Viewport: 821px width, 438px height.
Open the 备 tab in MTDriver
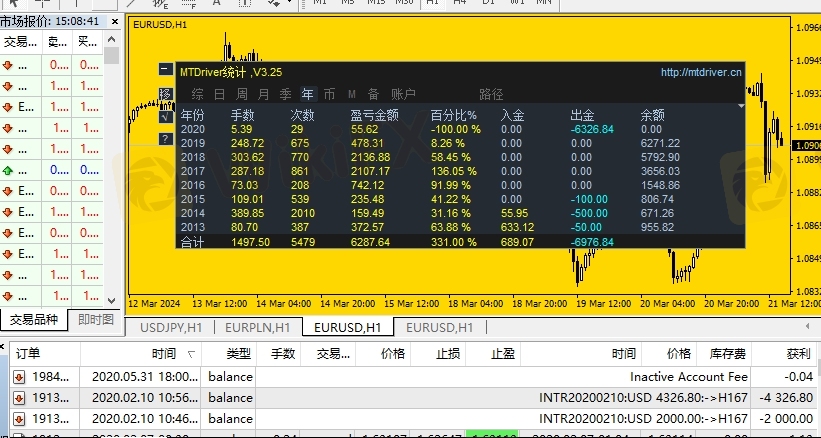(x=373, y=94)
